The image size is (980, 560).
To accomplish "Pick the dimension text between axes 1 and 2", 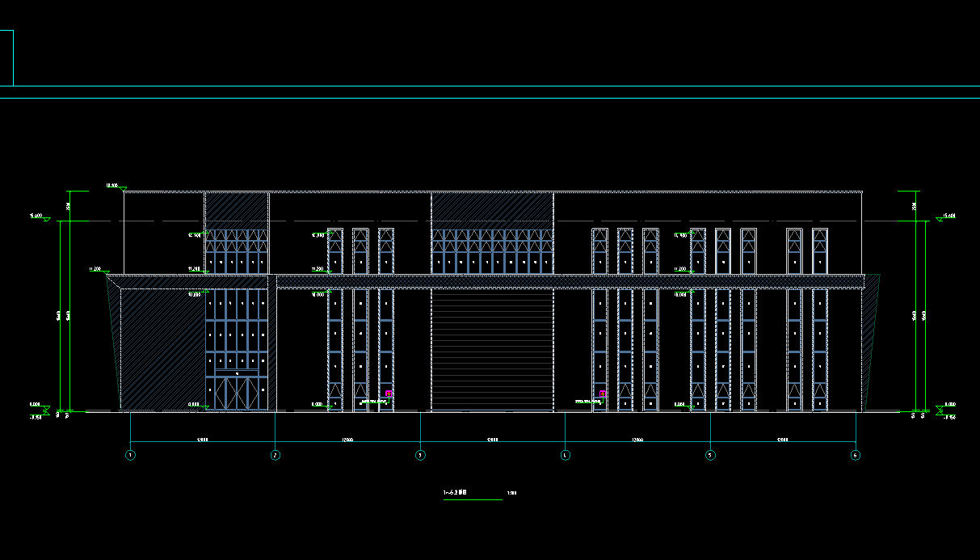I will 203,440.
